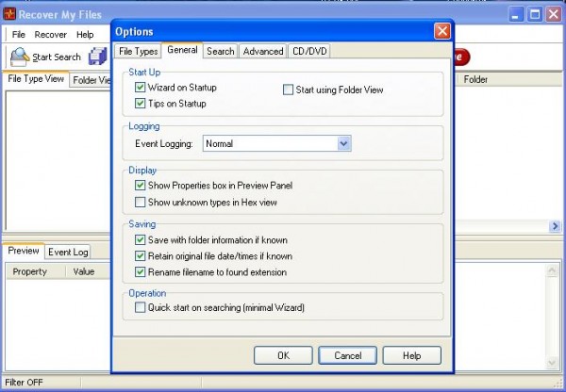Select the General tab
This screenshot has height=392, width=566.
pyautogui.click(x=182, y=50)
